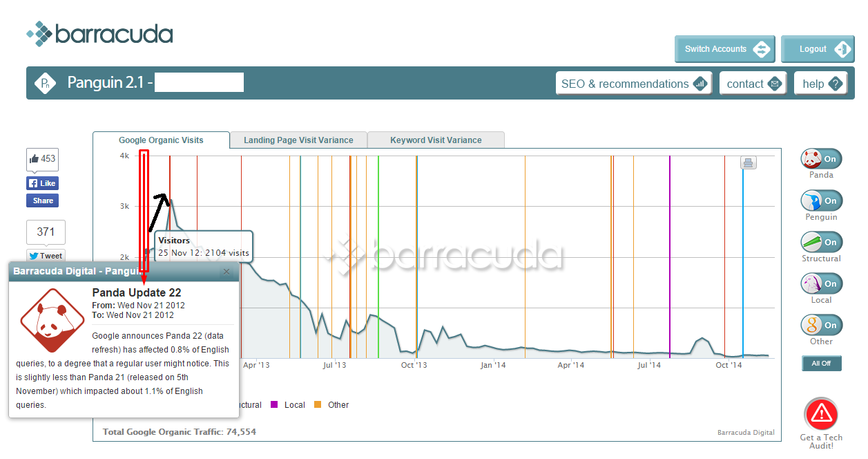Open the help page
Viewport: 868px width, 459px height.
[820, 84]
